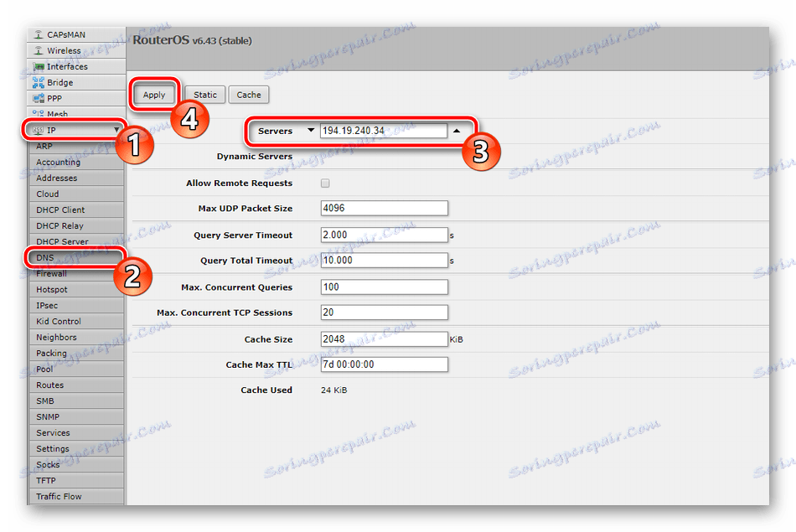
Task: Open the Firewall submenu
Action: 76,274
